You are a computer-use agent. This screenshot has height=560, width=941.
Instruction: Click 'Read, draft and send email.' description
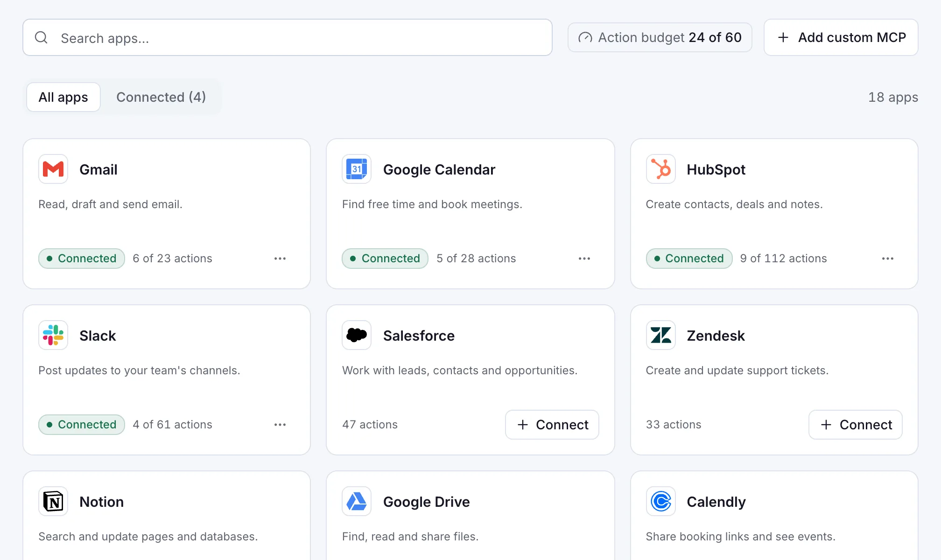pos(110,204)
